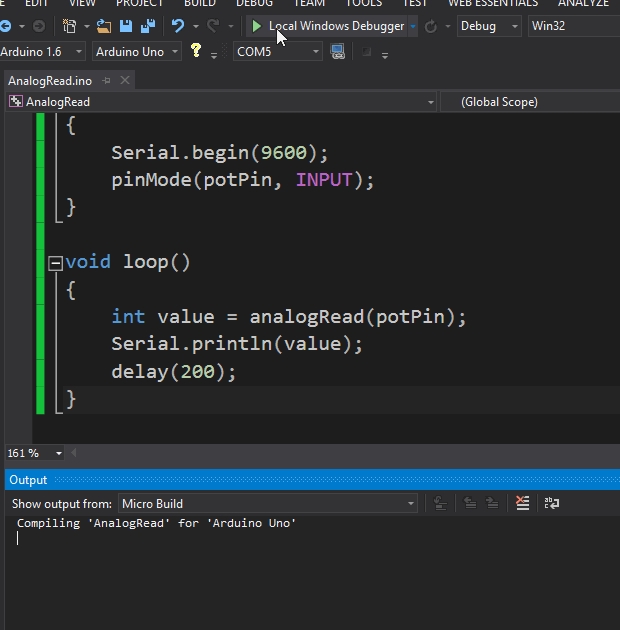Viewport: 620px width, 630px height.
Task: Click the Undo arrow icon
Action: (x=178, y=26)
